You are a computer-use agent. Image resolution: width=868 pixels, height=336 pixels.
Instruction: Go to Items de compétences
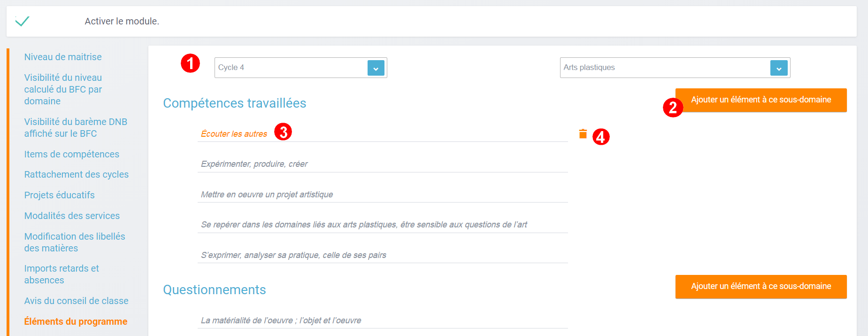pos(72,154)
